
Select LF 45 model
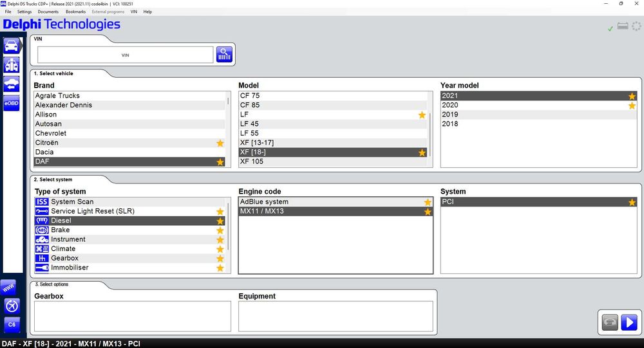pos(333,124)
